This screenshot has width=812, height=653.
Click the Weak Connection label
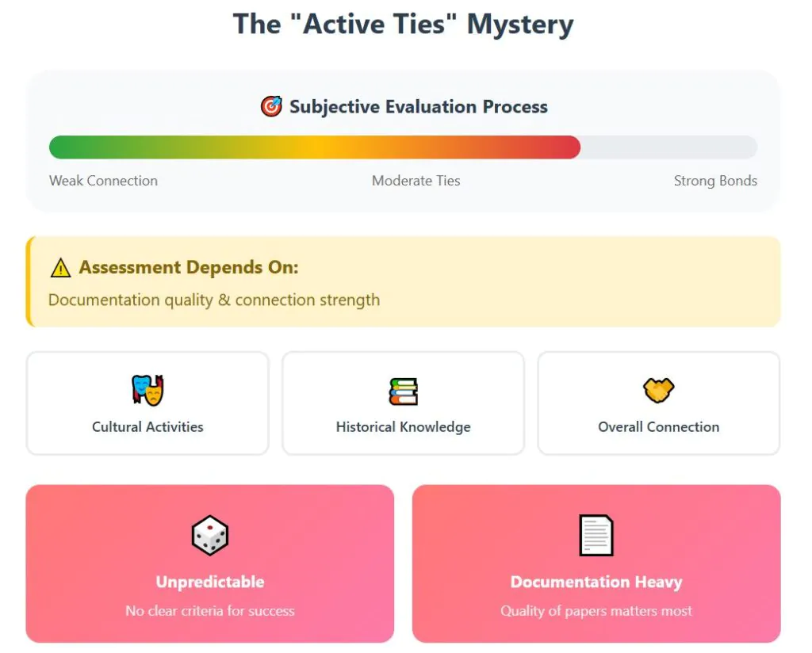[103, 181]
